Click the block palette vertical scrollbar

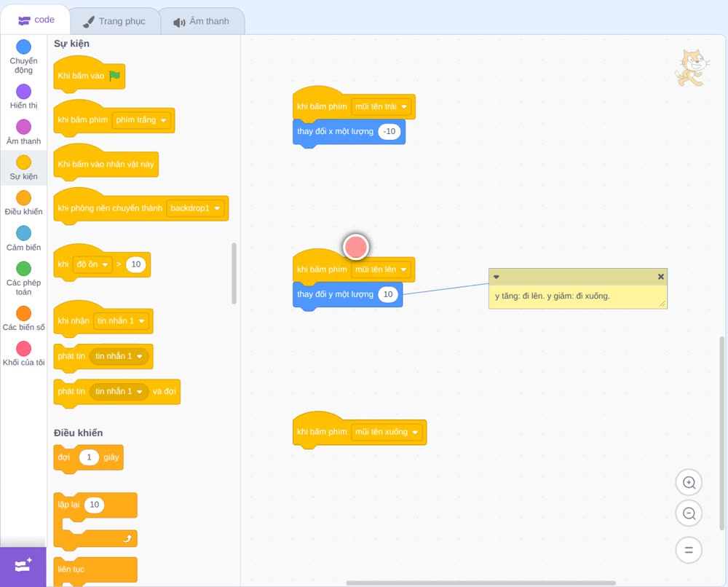coord(234,273)
